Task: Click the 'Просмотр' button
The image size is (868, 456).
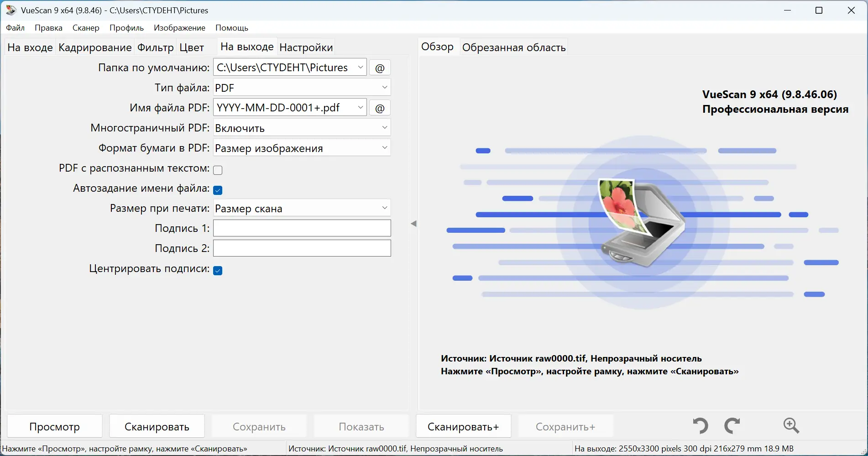Action: click(x=55, y=426)
